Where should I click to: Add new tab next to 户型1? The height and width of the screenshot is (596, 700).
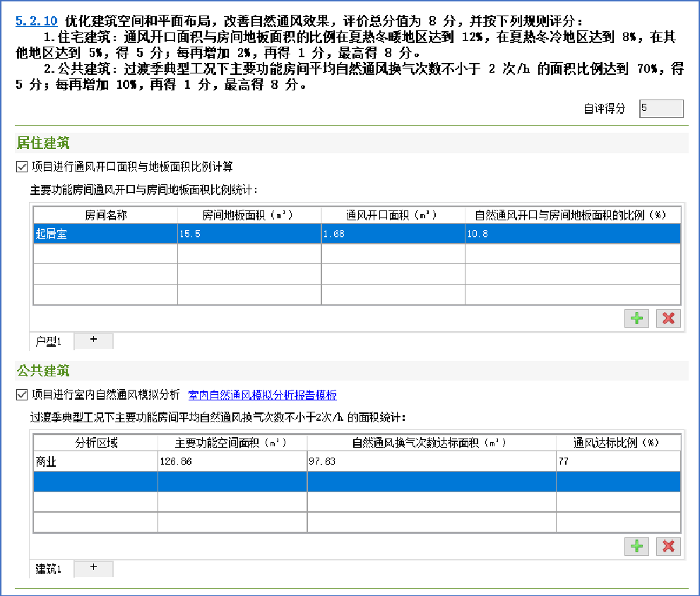click(93, 340)
